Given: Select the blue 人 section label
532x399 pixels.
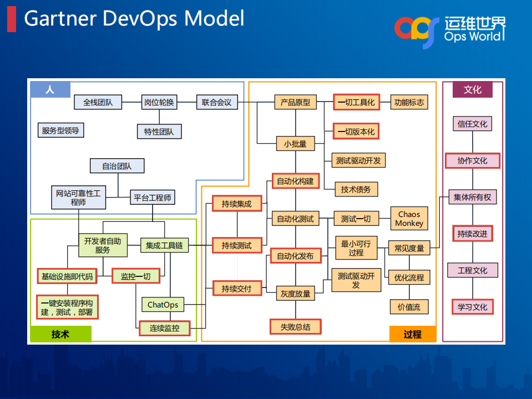Looking at the screenshot, I should tap(50, 89).
